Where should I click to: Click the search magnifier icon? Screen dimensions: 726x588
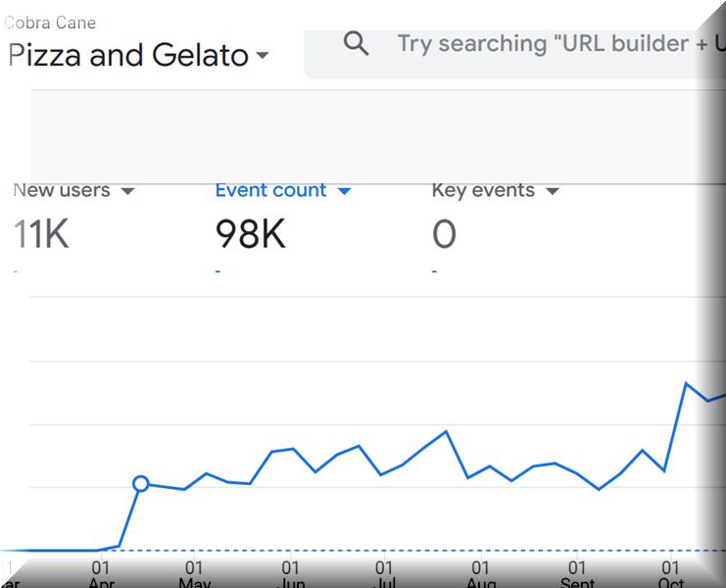coord(357,44)
